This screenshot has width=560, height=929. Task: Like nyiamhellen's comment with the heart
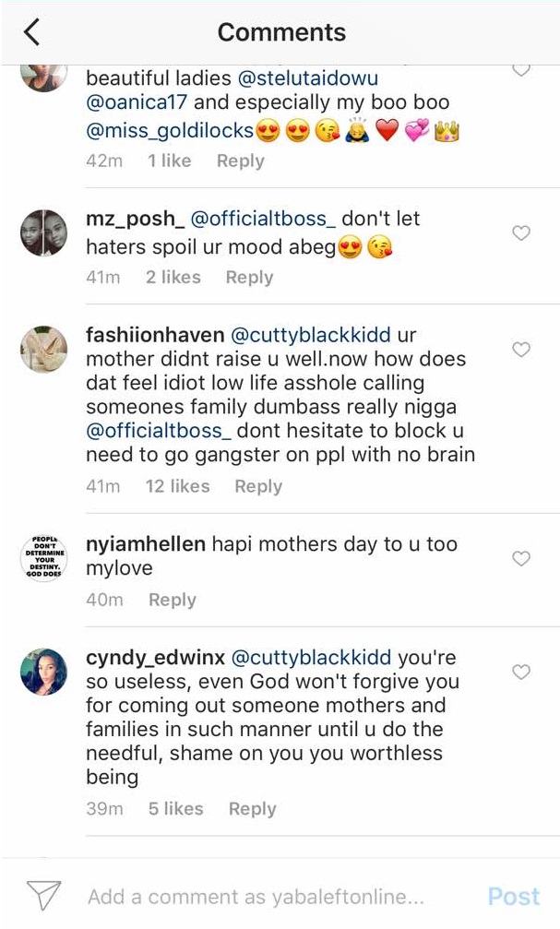coord(521,558)
